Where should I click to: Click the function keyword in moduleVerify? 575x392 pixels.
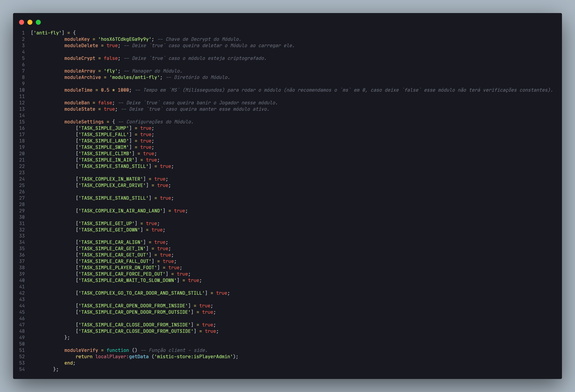[x=118, y=350]
